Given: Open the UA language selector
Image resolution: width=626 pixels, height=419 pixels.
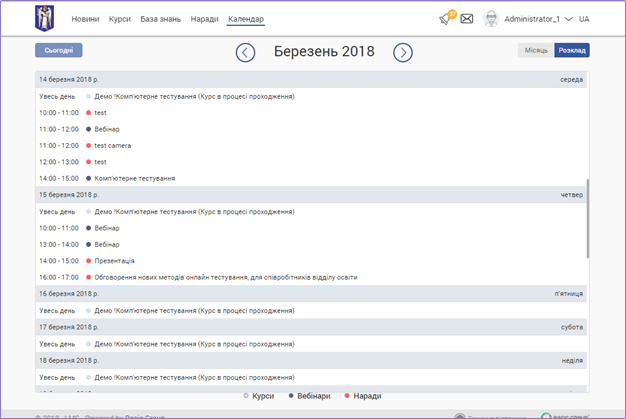Looking at the screenshot, I should point(584,19).
